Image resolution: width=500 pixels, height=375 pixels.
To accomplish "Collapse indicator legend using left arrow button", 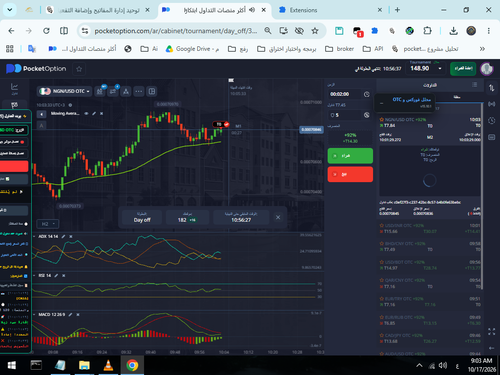I will click(x=41, y=114).
